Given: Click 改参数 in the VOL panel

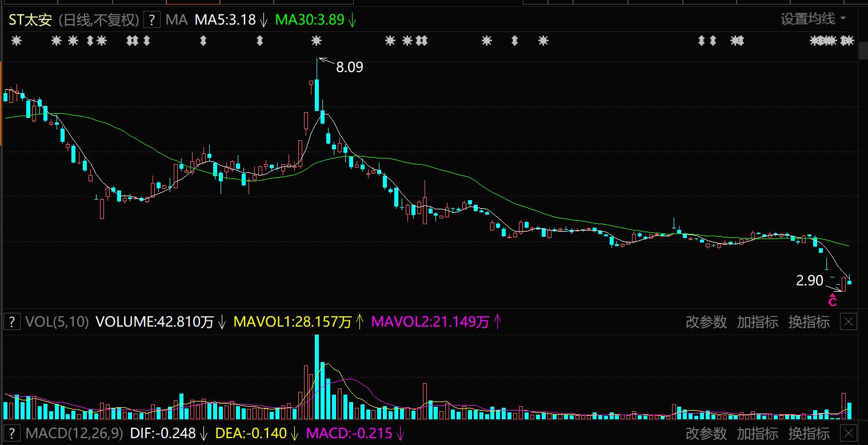Looking at the screenshot, I should (706, 322).
